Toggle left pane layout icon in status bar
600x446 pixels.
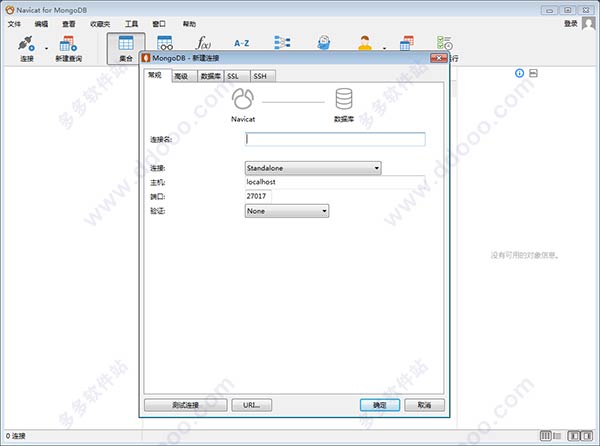574,436
